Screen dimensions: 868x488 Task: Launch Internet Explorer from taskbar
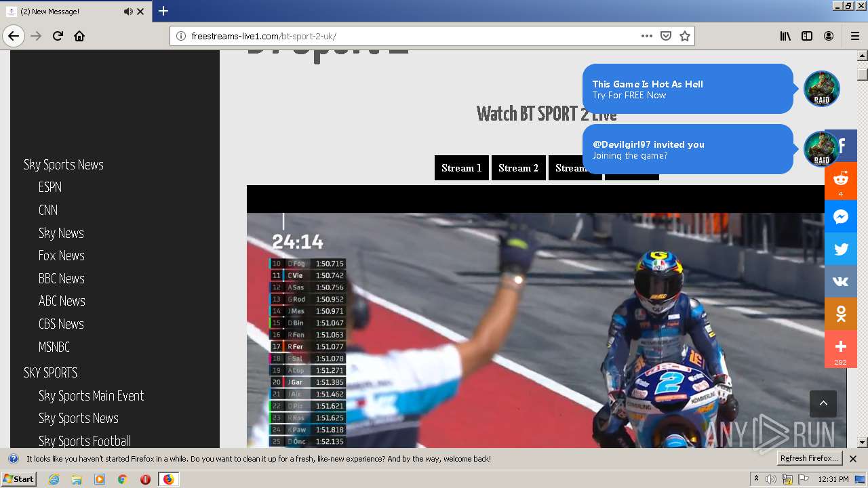coord(54,479)
